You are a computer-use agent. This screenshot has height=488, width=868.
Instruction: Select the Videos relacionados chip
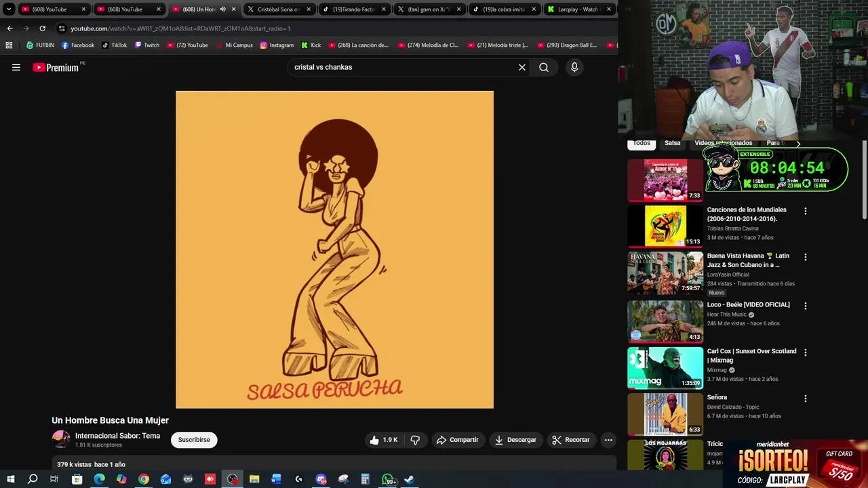723,143
